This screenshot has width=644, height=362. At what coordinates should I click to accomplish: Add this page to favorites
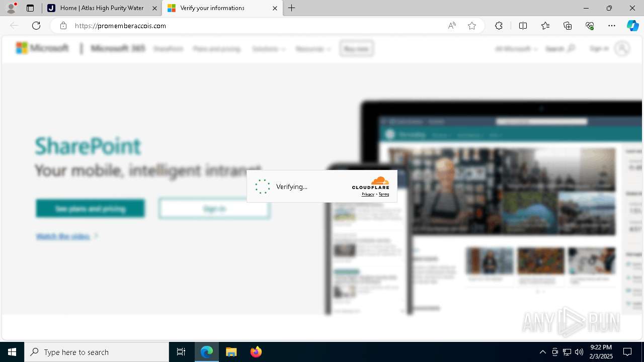pyautogui.click(x=472, y=26)
